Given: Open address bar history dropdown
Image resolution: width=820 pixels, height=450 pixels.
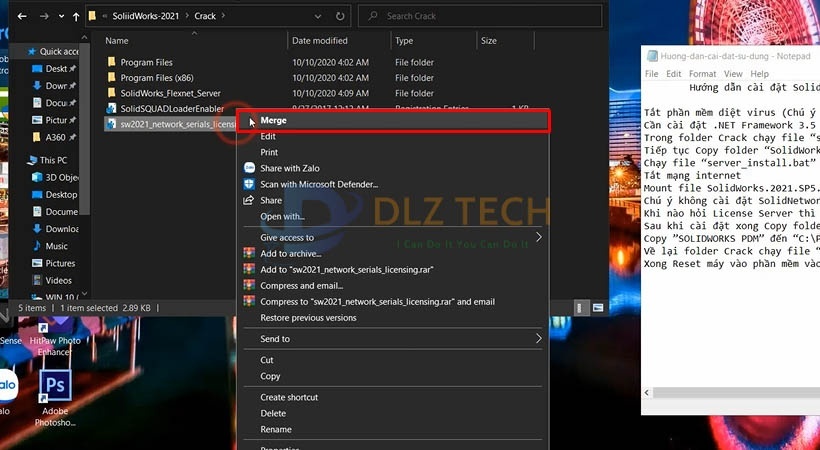Looking at the screenshot, I should [321, 16].
